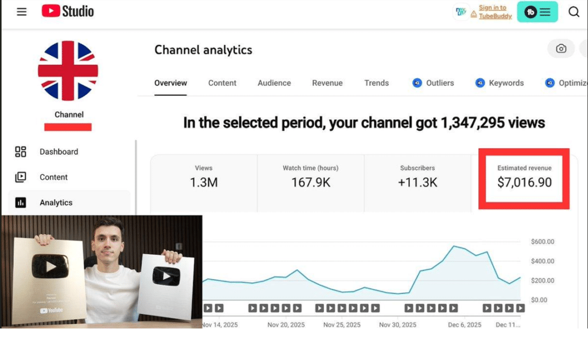Open the hamburger navigation menu
Image resolution: width=588 pixels, height=364 pixels.
22,11
